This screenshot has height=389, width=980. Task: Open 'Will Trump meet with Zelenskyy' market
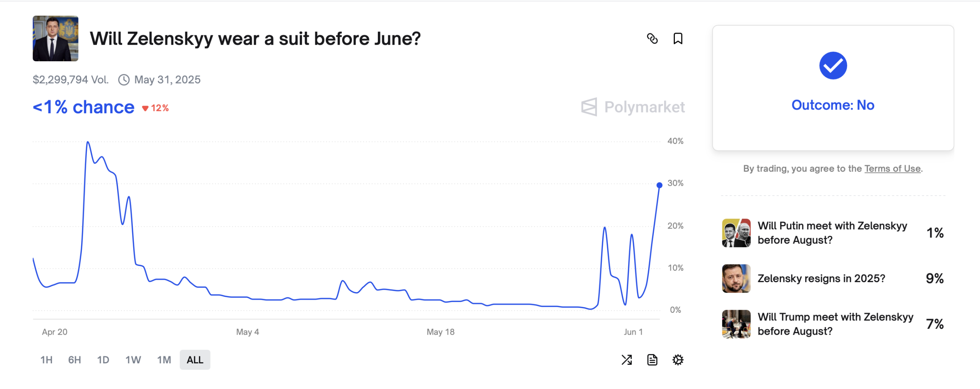(833, 324)
